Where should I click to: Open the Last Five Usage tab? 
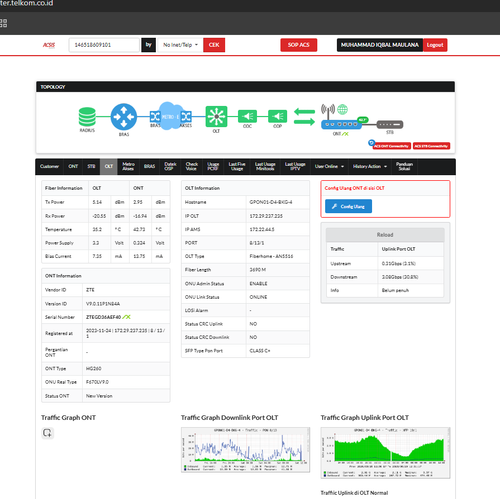[x=237, y=166]
